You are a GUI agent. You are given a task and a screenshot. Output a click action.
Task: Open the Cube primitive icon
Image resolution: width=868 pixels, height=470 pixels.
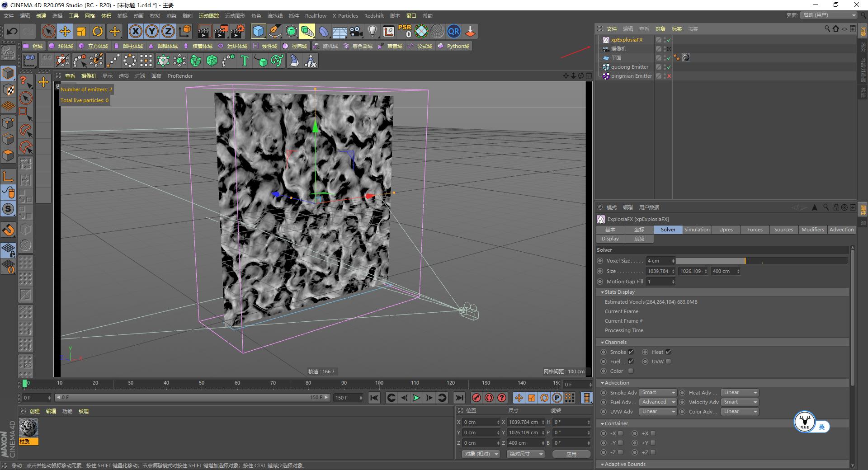pos(258,31)
